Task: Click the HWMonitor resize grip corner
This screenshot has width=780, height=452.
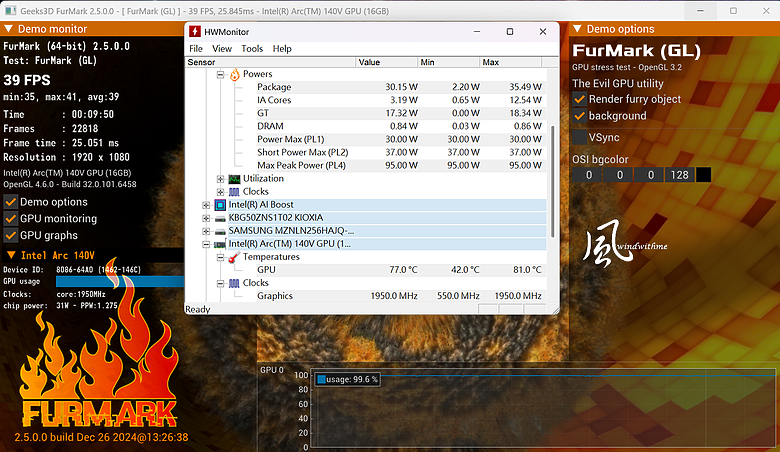Action: (556, 311)
